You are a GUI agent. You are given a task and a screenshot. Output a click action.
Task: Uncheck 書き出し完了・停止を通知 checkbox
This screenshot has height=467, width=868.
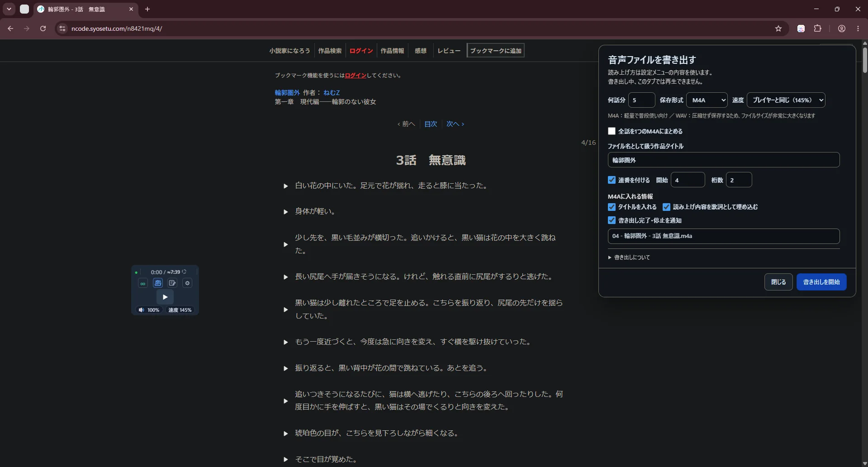[x=612, y=221]
